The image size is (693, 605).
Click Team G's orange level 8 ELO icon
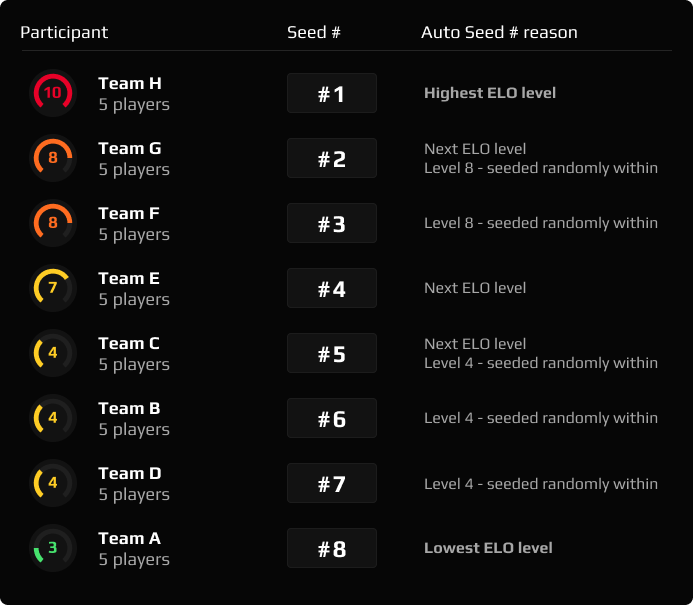tap(53, 158)
